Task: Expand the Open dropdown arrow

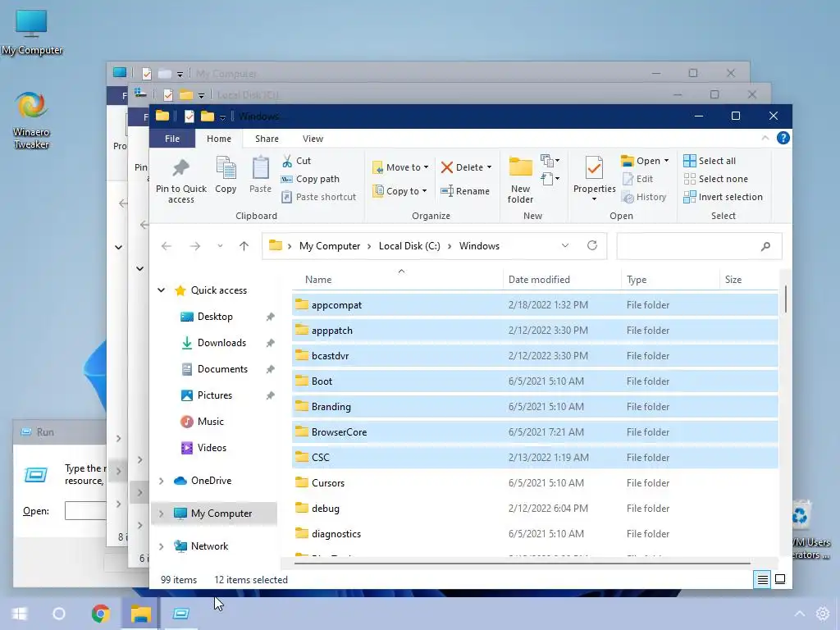Action: click(666, 161)
